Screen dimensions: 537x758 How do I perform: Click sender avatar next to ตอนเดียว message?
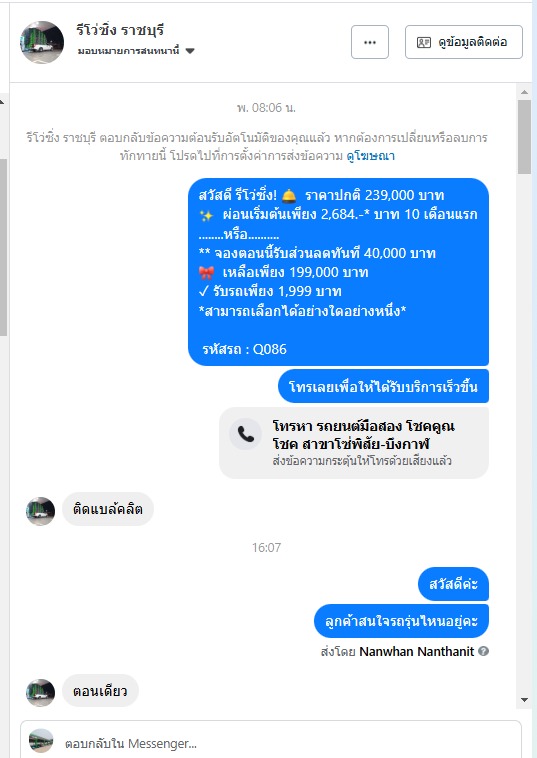40,692
